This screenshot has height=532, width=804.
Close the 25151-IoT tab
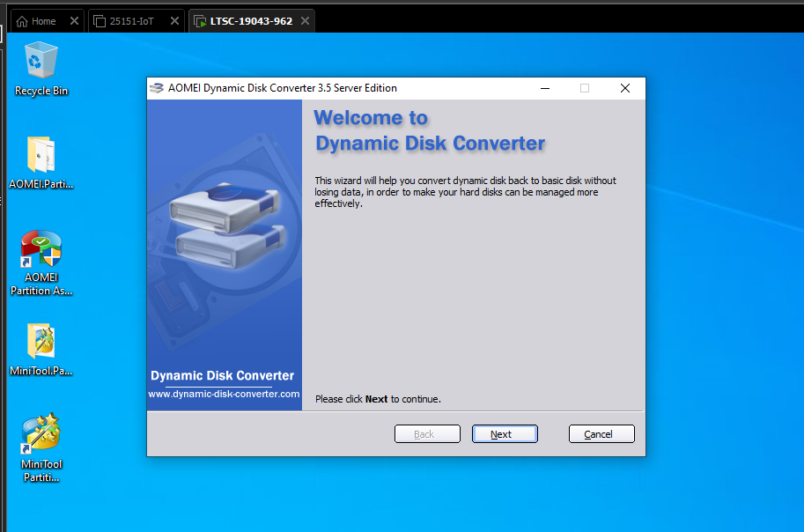pos(175,21)
